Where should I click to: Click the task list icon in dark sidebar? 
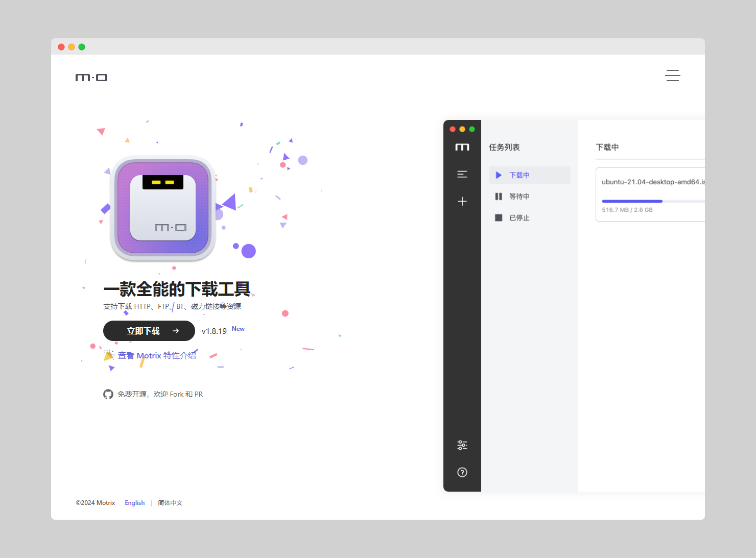click(x=462, y=174)
